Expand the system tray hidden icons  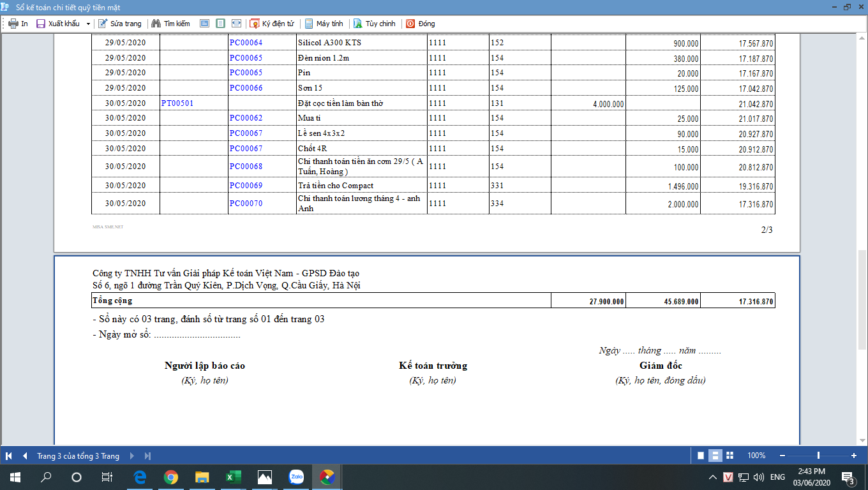coord(712,477)
